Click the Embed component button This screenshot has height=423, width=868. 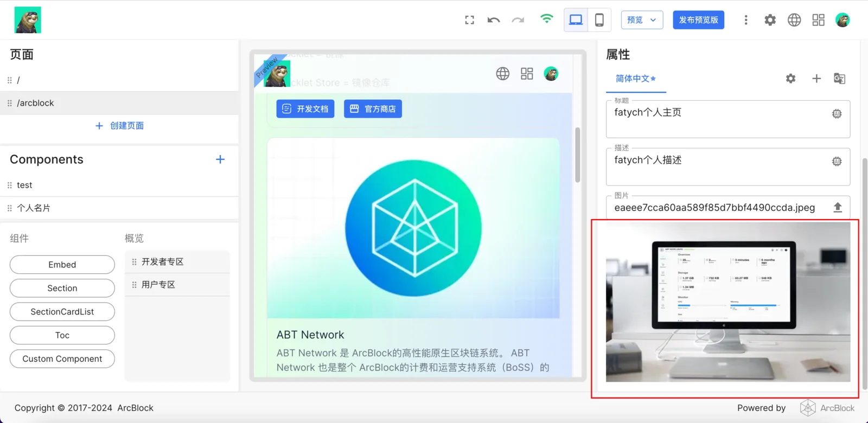point(62,265)
